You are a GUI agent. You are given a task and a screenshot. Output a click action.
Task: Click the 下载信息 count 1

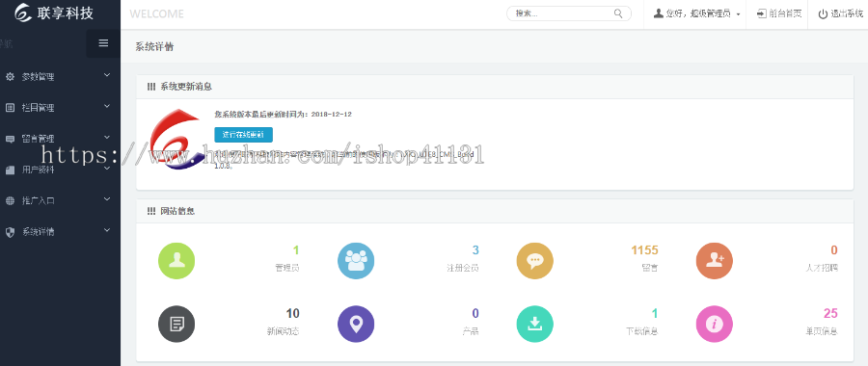[655, 314]
